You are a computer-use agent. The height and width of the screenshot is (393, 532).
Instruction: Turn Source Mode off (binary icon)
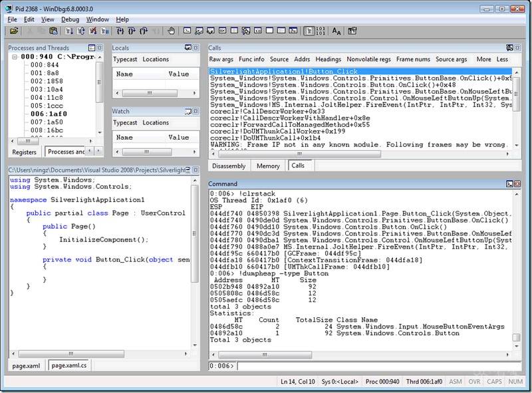(x=321, y=31)
